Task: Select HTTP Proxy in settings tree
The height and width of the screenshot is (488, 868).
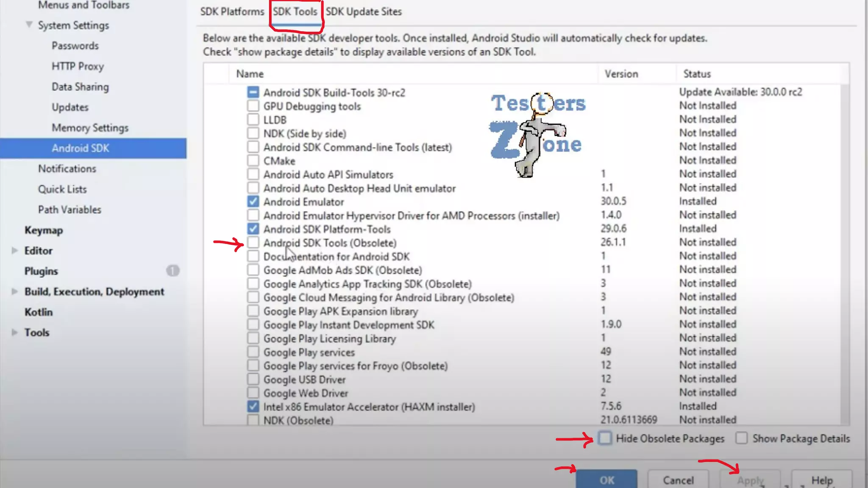Action: coord(78,66)
